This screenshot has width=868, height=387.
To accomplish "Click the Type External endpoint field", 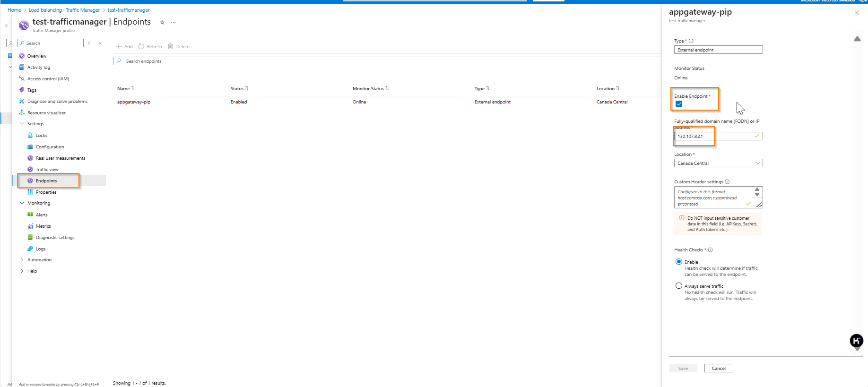I will pos(718,50).
